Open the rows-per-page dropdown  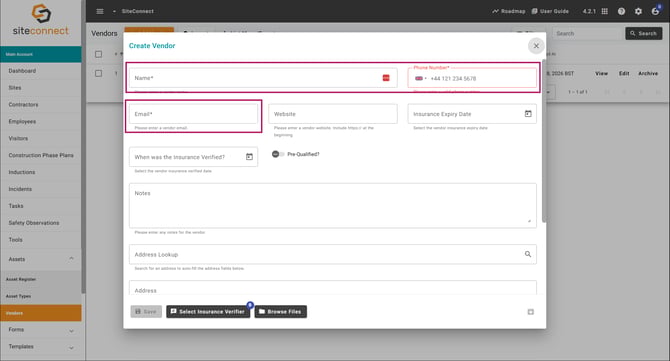tap(549, 92)
